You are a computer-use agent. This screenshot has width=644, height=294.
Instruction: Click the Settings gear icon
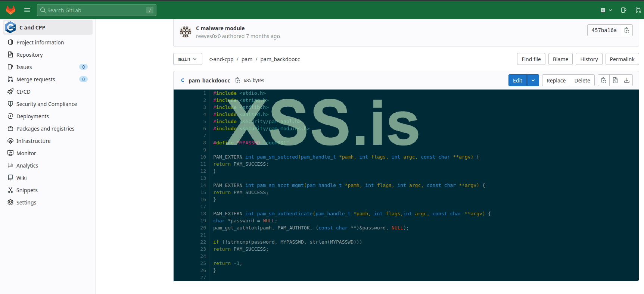[10, 202]
